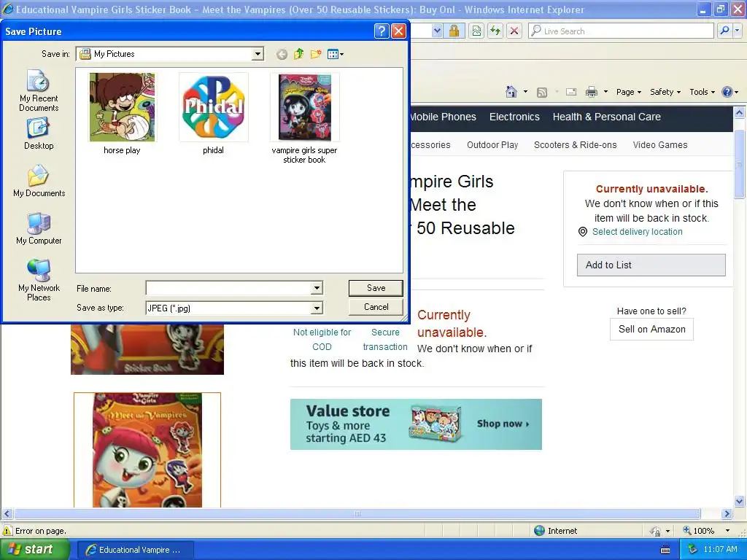Click Select delivery location link

click(x=637, y=232)
